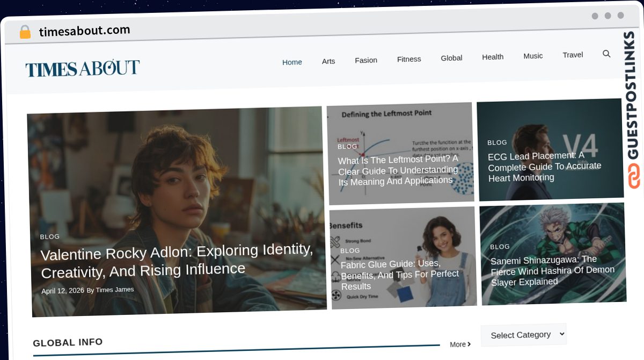Click the April 12, 2026 post date
The image size is (644, 360).
63,291
